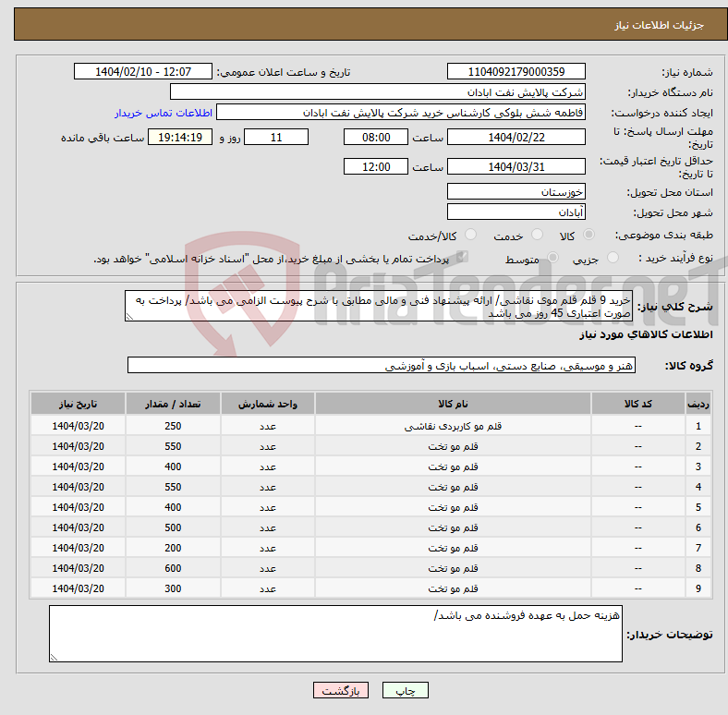Image resolution: width=728 pixels, height=715 pixels.
Task: Click quantity 400 in row 3
Action: (173, 467)
